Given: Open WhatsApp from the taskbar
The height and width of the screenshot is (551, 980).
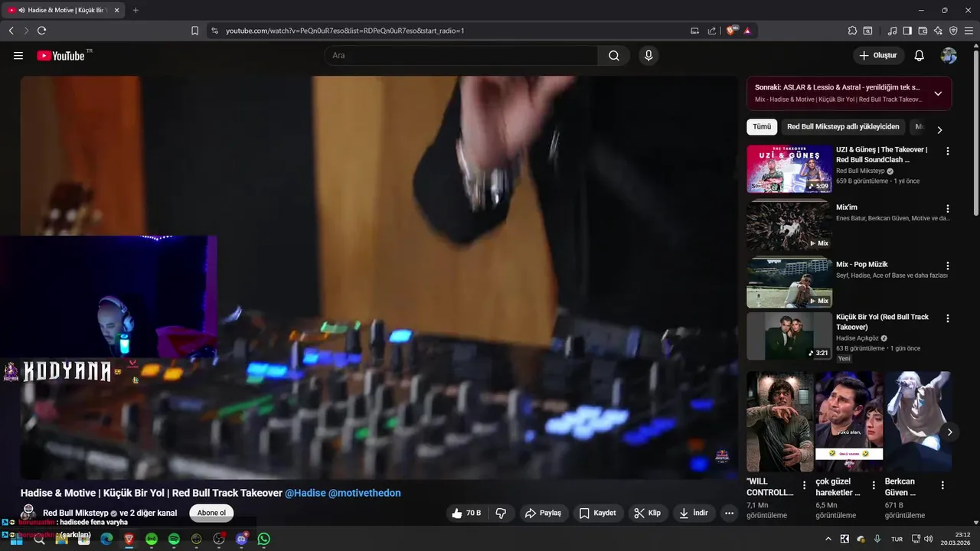Looking at the screenshot, I should (x=264, y=539).
